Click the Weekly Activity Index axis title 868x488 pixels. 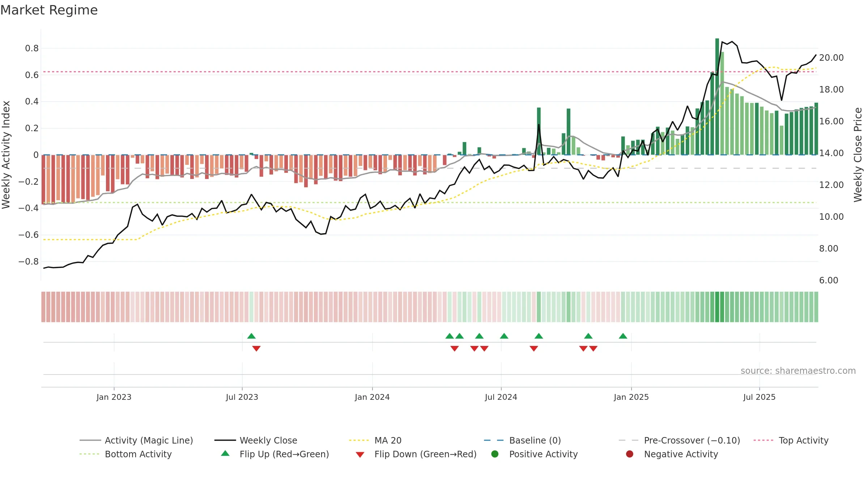(x=6, y=155)
